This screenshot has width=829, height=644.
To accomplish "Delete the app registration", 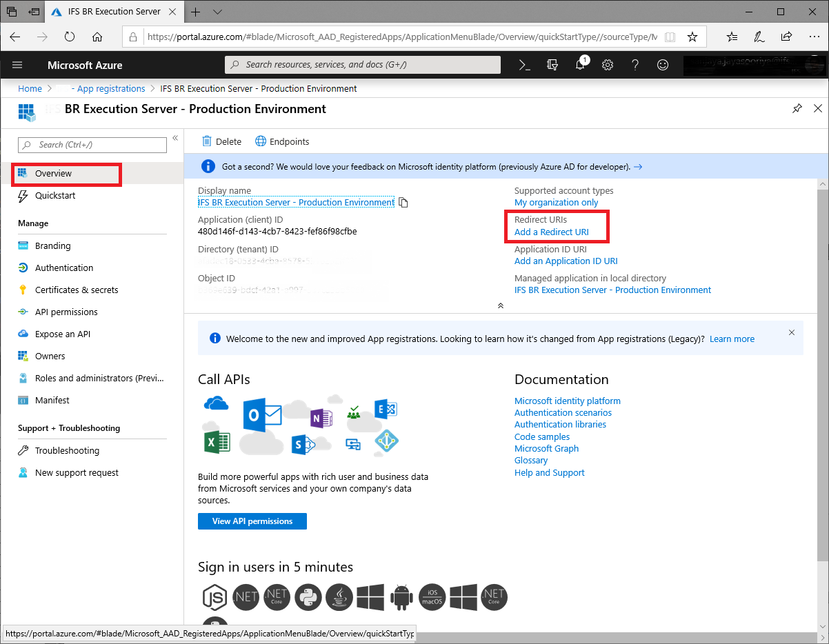I will click(x=221, y=141).
